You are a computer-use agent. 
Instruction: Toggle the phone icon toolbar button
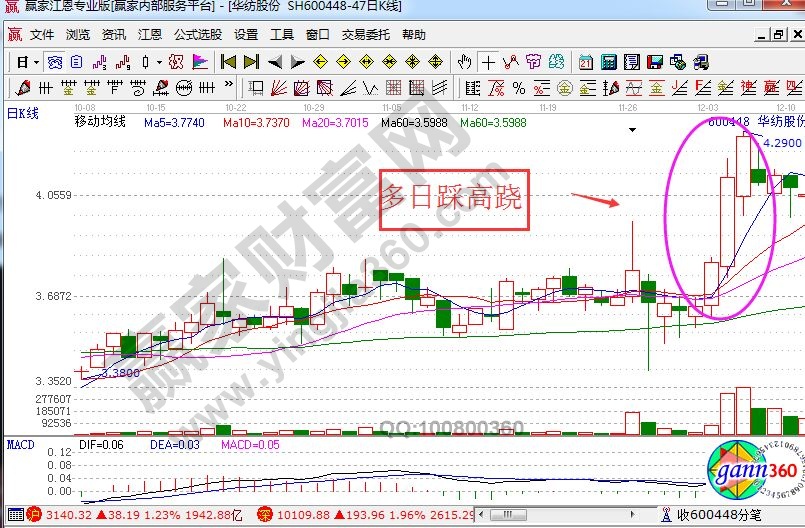(x=783, y=62)
